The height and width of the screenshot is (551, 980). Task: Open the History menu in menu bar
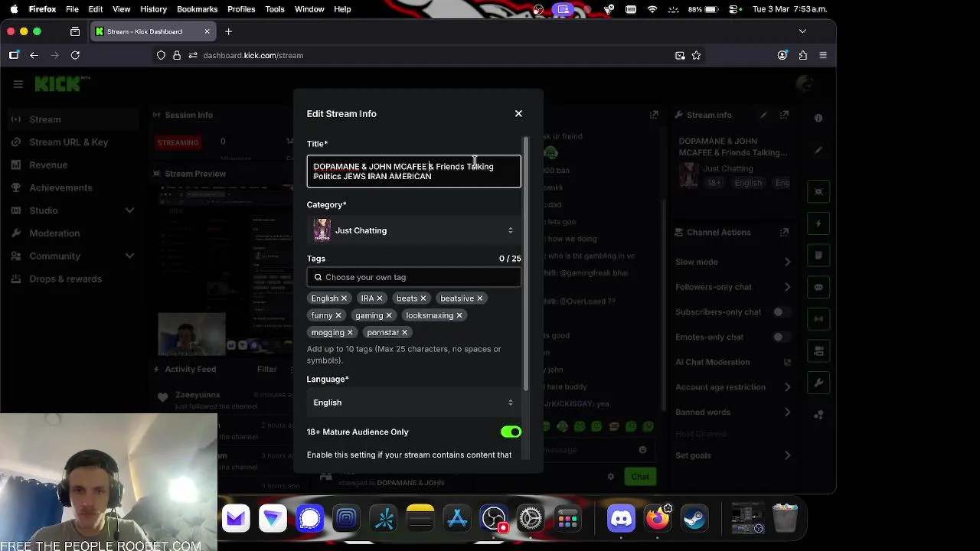(153, 9)
